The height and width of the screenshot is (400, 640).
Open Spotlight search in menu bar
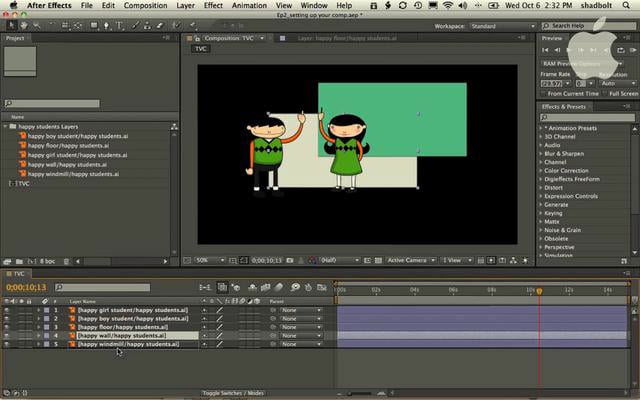pyautogui.click(x=626, y=5)
